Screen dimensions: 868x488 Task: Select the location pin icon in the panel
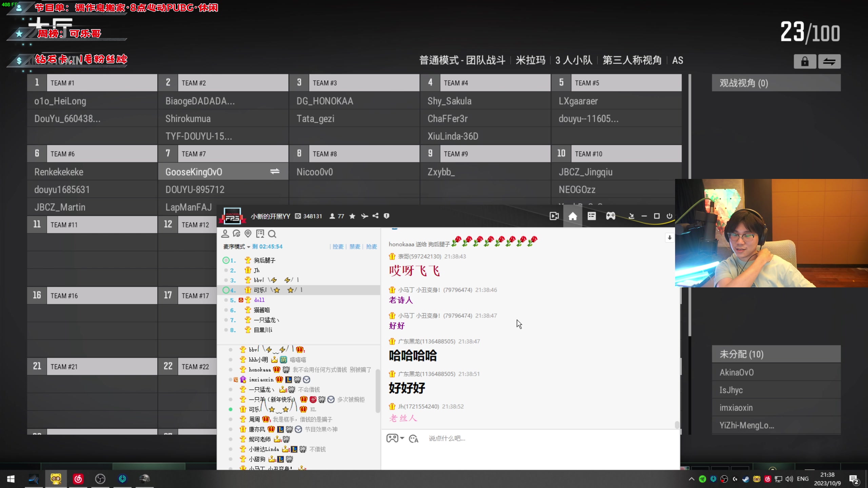pyautogui.click(x=248, y=234)
